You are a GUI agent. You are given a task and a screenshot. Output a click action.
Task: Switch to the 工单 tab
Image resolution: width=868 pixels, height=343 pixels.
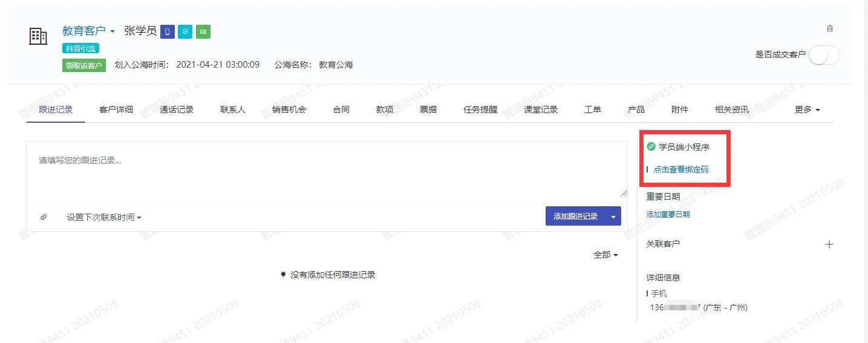pos(593,109)
